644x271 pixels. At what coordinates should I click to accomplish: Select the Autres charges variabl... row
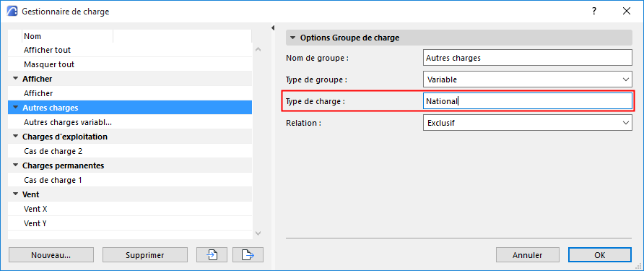(x=130, y=122)
